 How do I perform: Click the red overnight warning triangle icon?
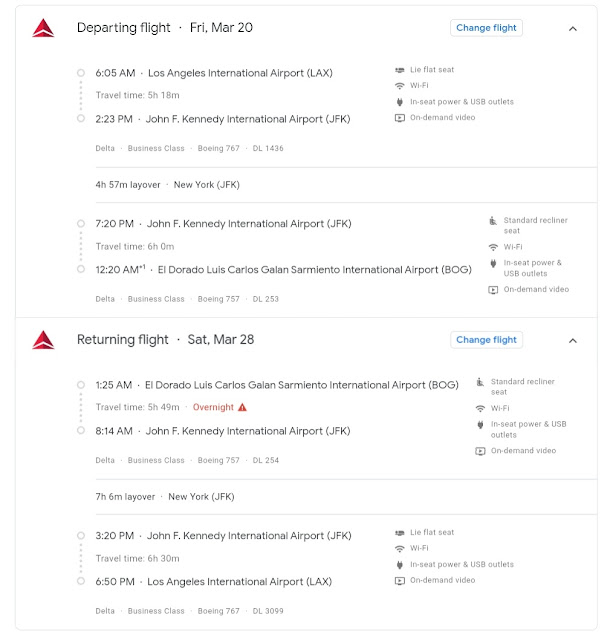tap(242, 408)
